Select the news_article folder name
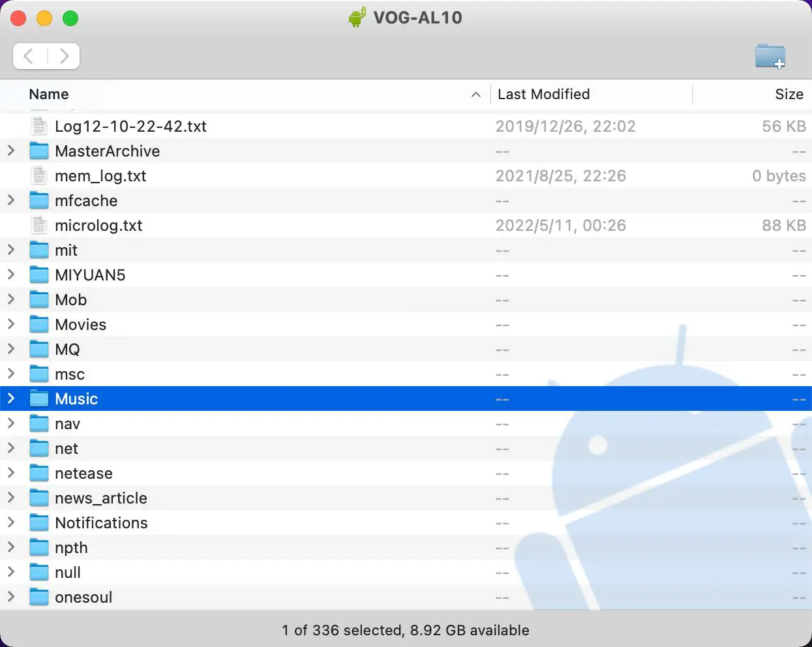Screen dimensions: 812x647 coord(101,498)
